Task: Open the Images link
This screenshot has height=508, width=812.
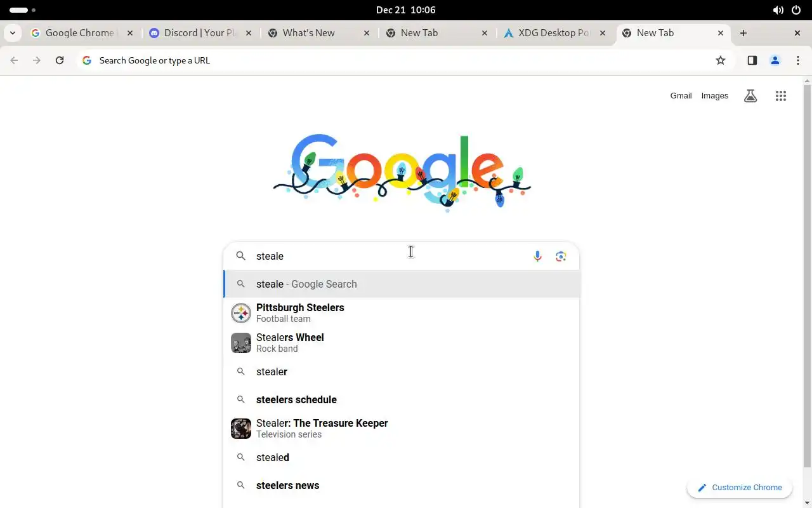Action: point(714,96)
